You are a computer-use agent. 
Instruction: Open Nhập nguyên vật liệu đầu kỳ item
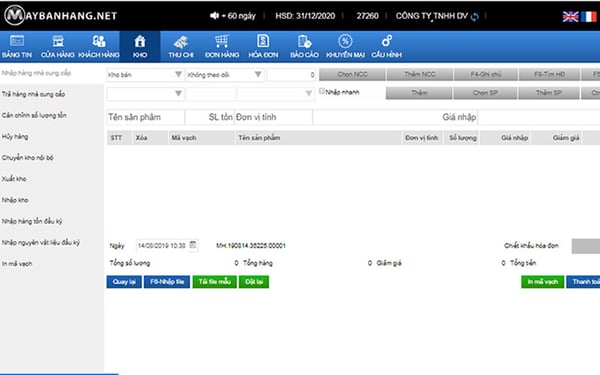click(41, 242)
